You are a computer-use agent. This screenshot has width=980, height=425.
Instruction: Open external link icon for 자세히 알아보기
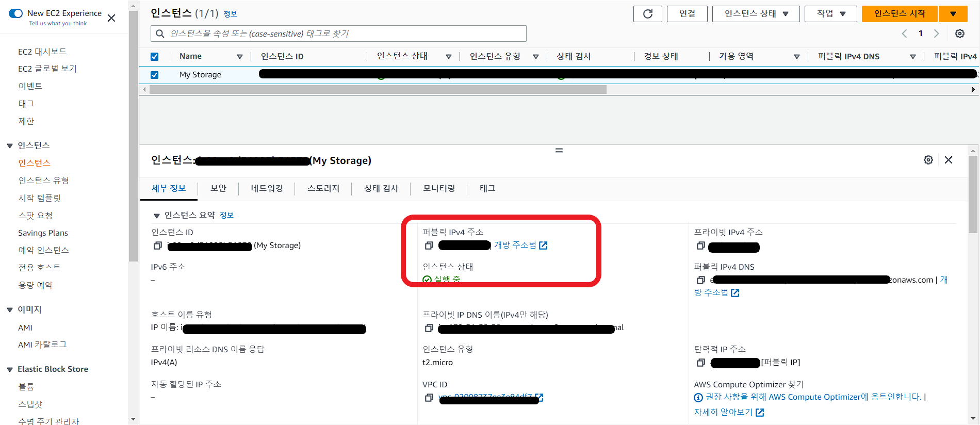760,412
